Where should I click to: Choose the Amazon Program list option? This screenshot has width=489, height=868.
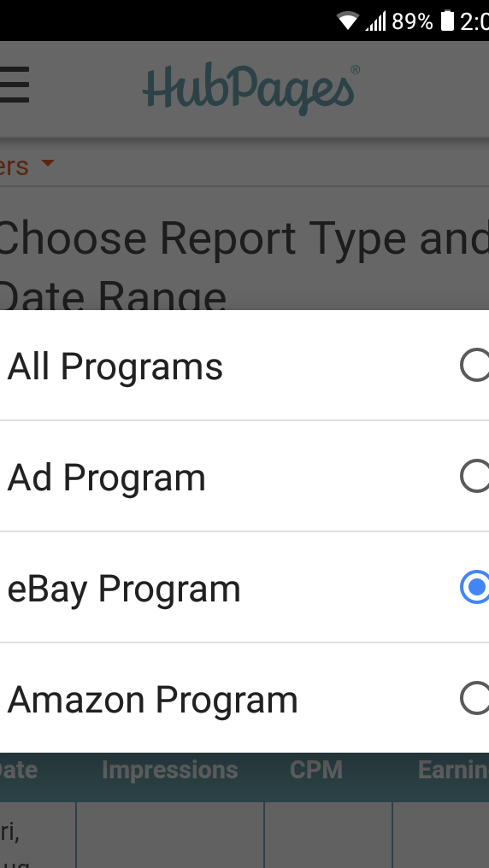(x=244, y=698)
